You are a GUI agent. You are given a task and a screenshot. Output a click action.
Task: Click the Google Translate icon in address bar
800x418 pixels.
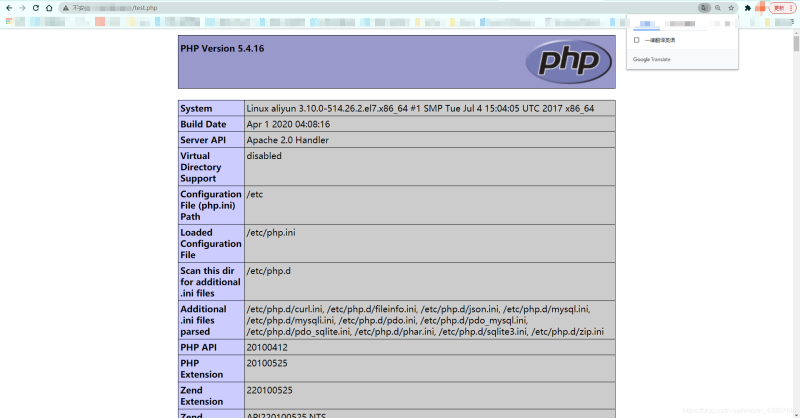click(x=704, y=7)
